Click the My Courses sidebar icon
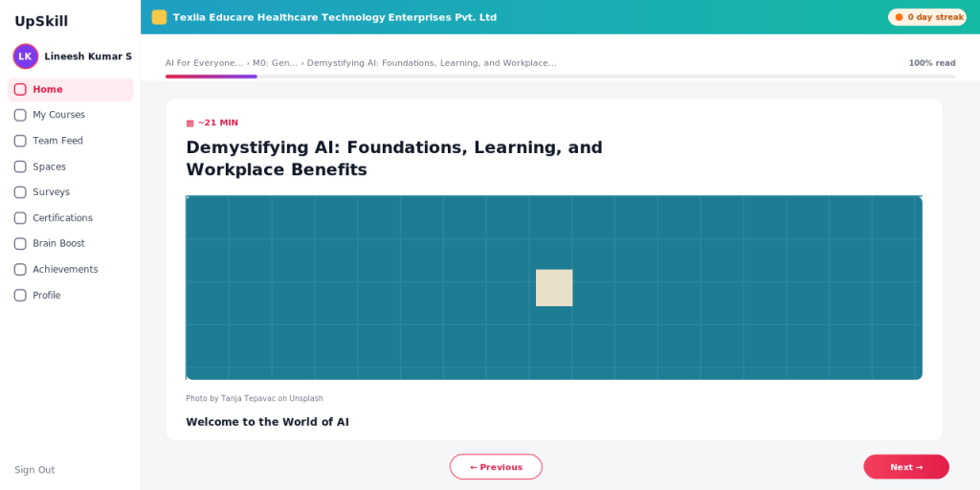The height and width of the screenshot is (490, 980). (20, 115)
